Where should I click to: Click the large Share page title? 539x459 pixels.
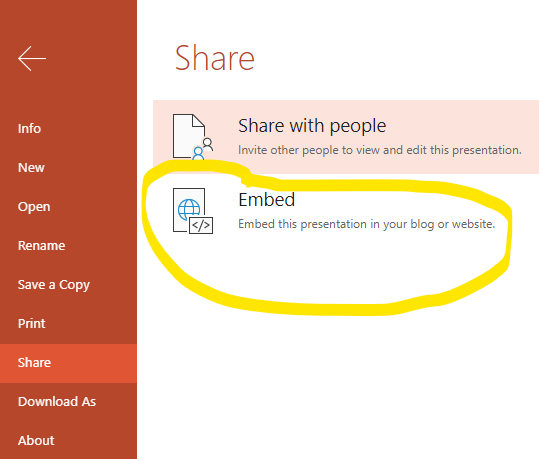215,58
